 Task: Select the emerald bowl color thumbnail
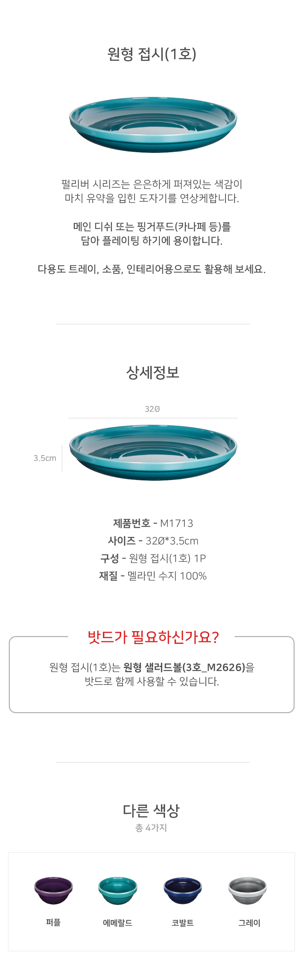[118, 890]
